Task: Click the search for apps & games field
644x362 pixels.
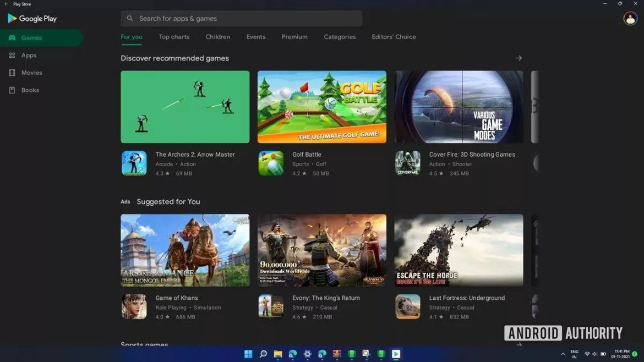Action: (242, 19)
